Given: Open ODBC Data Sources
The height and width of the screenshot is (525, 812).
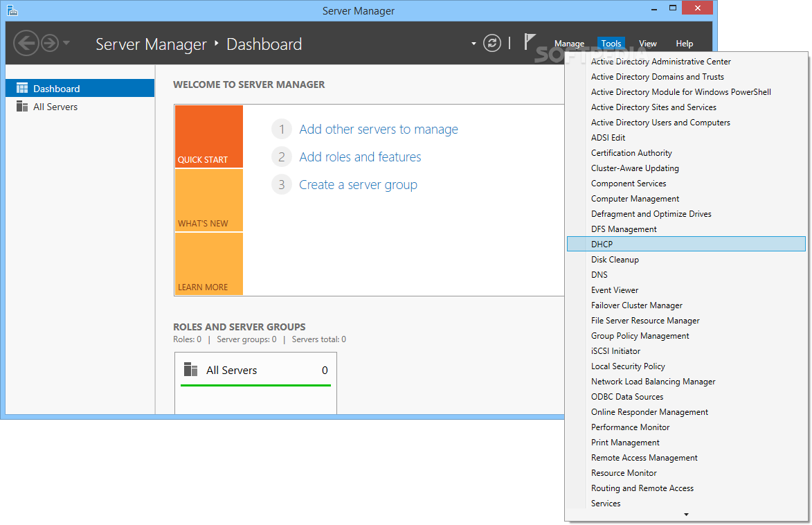Looking at the screenshot, I should point(686,396).
